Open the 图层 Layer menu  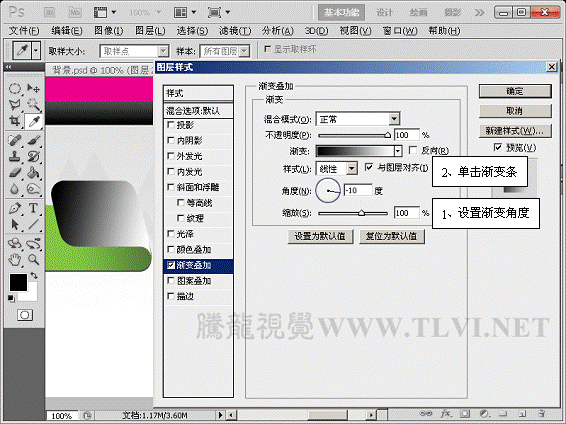tap(150, 31)
